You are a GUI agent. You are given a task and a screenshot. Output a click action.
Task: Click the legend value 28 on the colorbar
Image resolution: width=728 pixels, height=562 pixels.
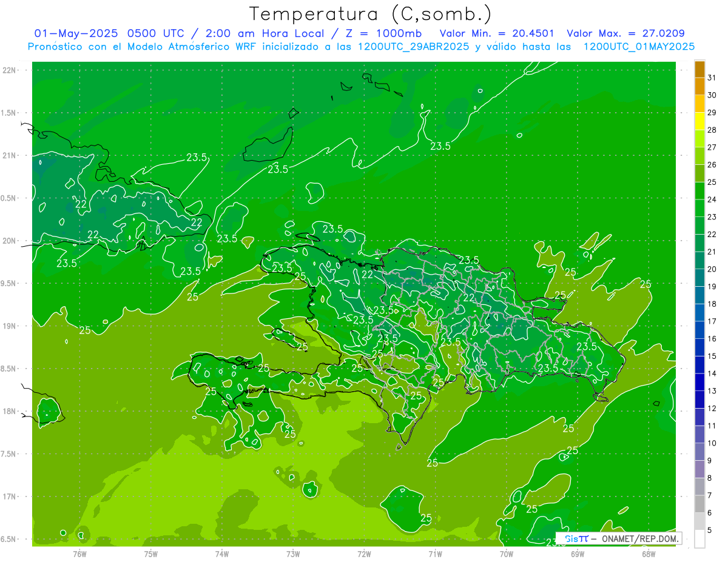712,130
